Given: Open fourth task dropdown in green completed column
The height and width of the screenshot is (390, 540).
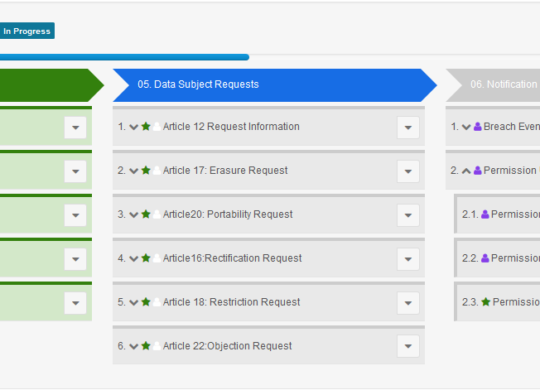Looking at the screenshot, I should pos(75,259).
